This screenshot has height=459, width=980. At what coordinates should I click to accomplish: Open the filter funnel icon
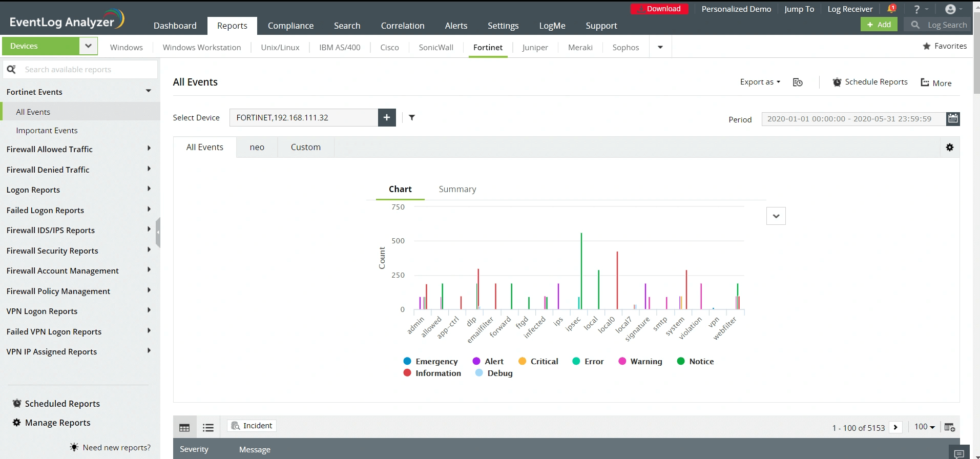412,117
